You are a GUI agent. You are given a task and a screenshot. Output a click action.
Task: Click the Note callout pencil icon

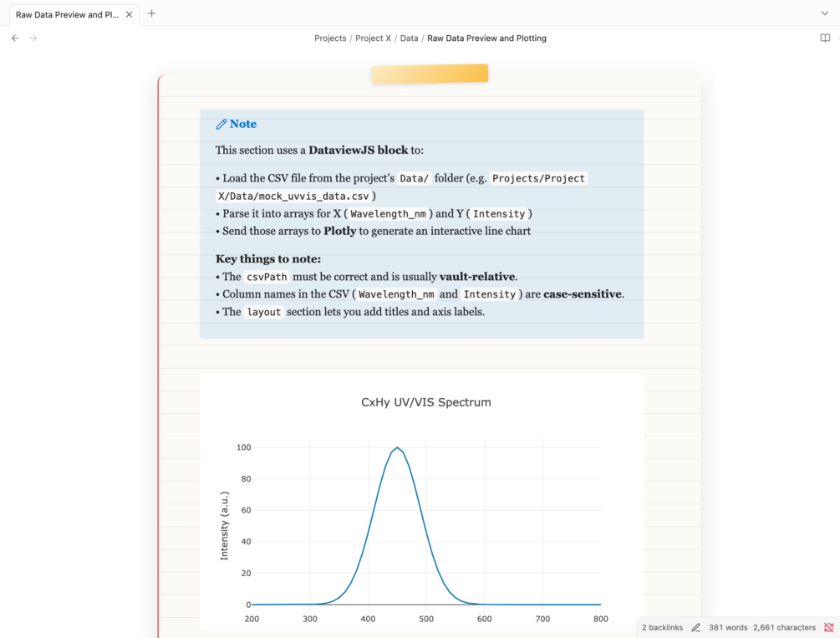(221, 125)
